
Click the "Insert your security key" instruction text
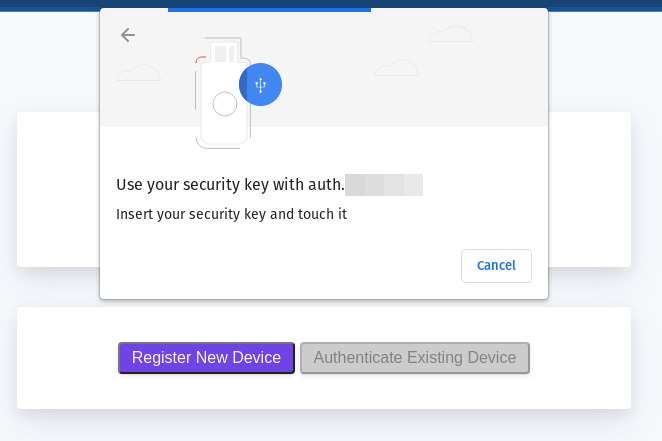pyautogui.click(x=231, y=214)
